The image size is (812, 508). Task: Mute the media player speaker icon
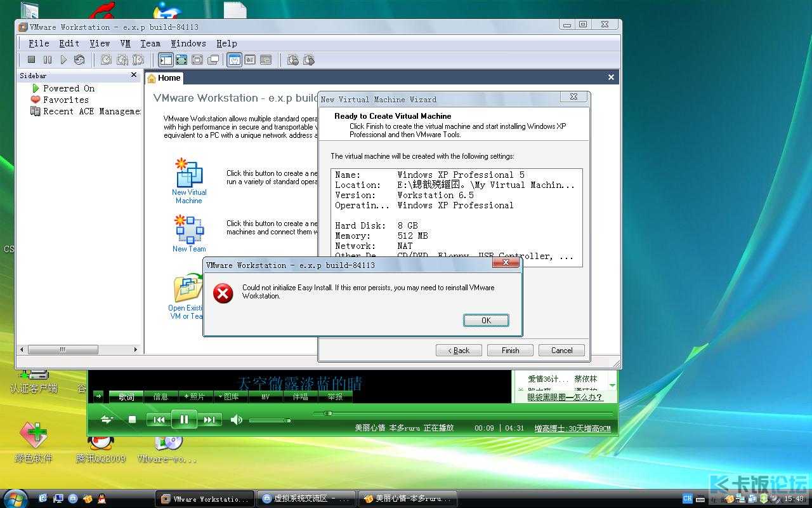coord(236,420)
